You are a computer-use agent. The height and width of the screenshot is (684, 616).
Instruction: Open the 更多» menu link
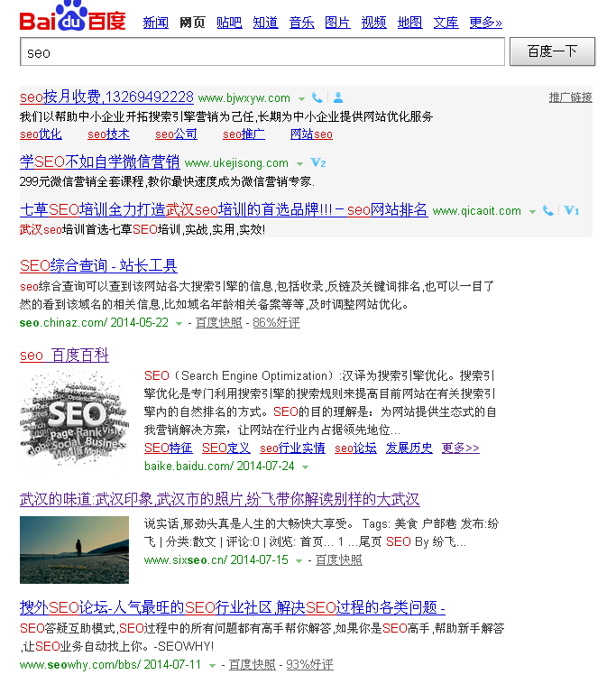(x=485, y=23)
